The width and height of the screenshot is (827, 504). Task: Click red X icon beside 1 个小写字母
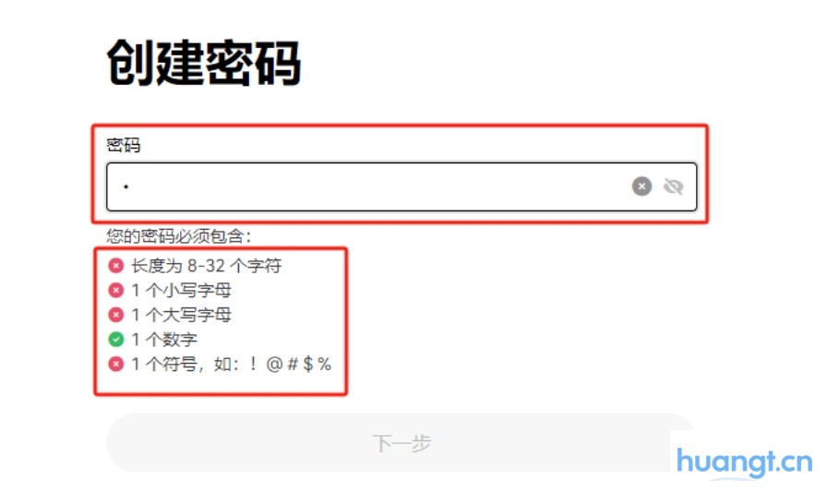click(116, 290)
